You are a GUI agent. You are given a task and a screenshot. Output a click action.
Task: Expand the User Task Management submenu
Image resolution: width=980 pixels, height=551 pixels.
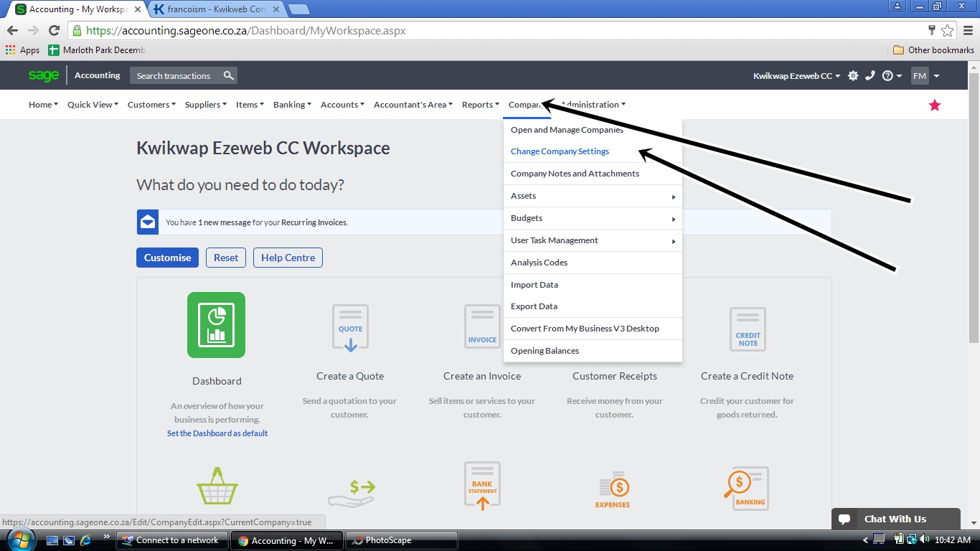593,240
